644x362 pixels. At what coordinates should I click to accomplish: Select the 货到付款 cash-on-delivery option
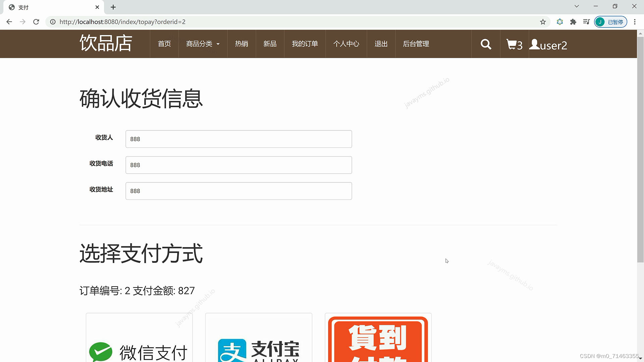click(x=378, y=339)
